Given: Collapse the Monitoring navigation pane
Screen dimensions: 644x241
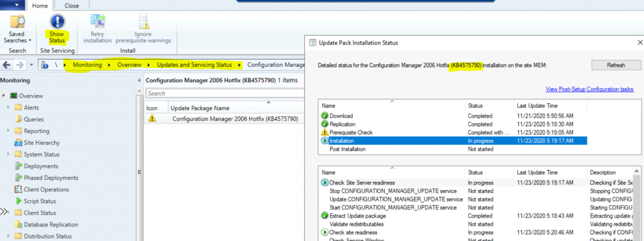Looking at the screenshot, I should (x=138, y=81).
